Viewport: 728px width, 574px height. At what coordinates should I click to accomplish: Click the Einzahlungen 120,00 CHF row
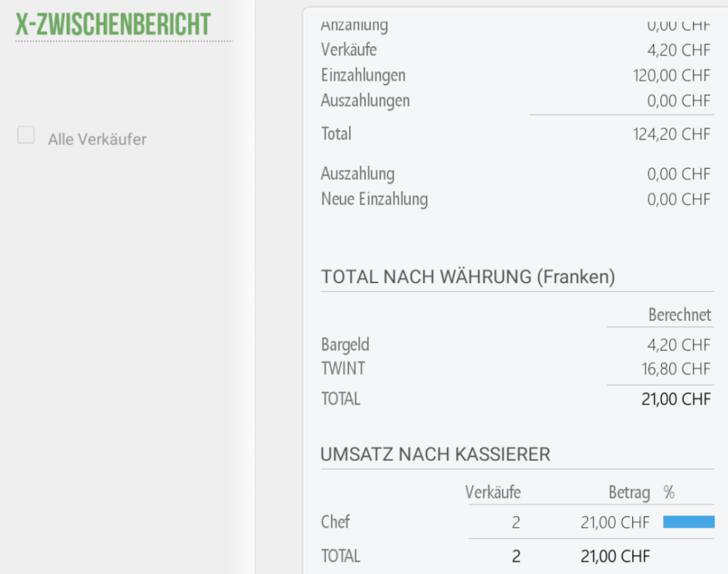[x=516, y=75]
